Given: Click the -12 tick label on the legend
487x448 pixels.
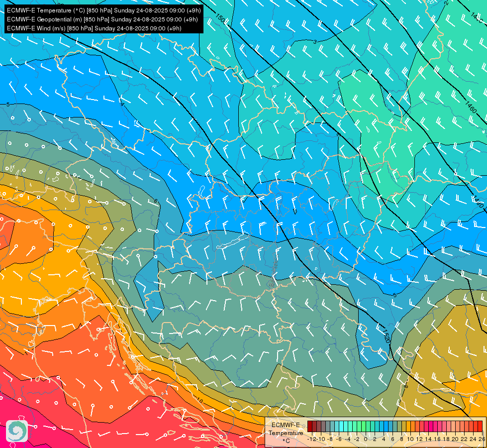Looking at the screenshot, I should tap(311, 439).
